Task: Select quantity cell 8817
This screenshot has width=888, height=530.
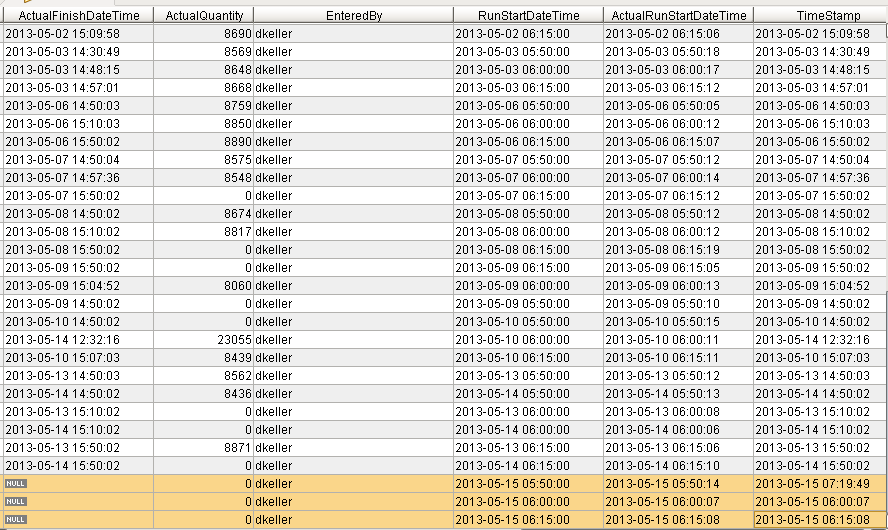Action: (x=203, y=232)
